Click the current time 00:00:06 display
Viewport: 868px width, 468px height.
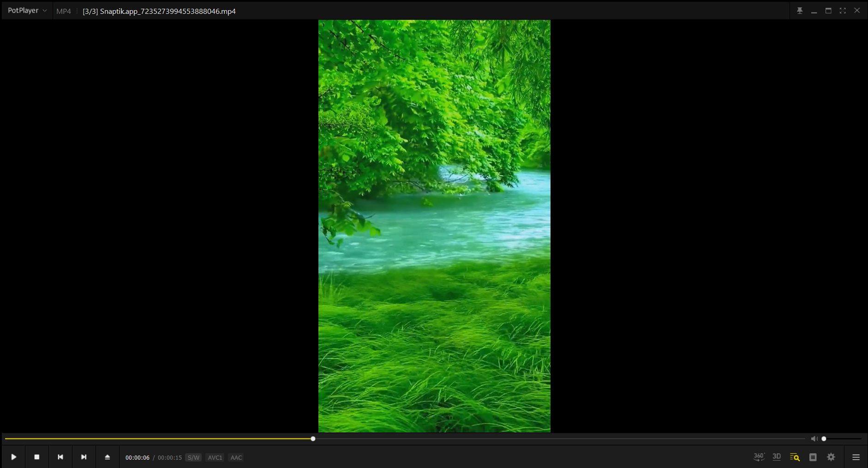pyautogui.click(x=138, y=457)
